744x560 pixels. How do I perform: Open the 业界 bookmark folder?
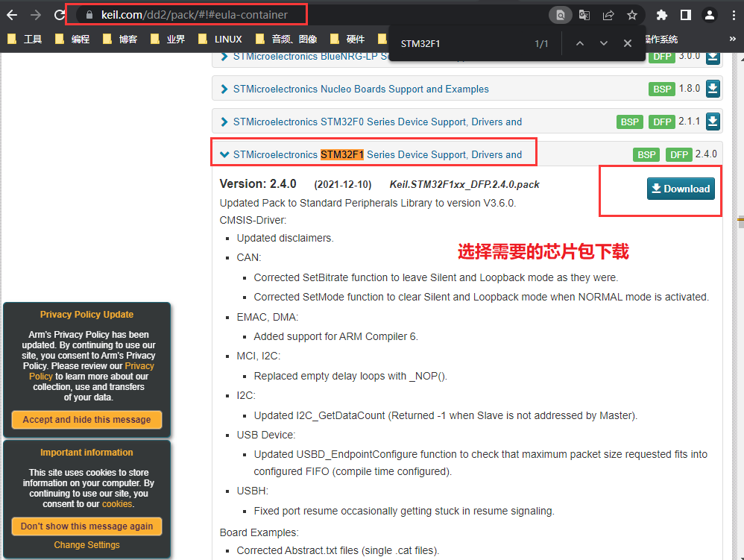coord(168,39)
